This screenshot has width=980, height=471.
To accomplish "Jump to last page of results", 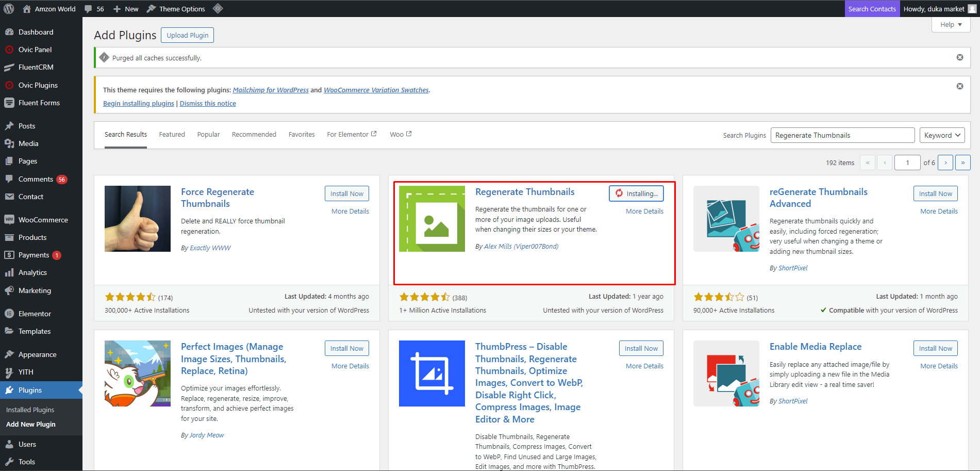I will (x=963, y=163).
